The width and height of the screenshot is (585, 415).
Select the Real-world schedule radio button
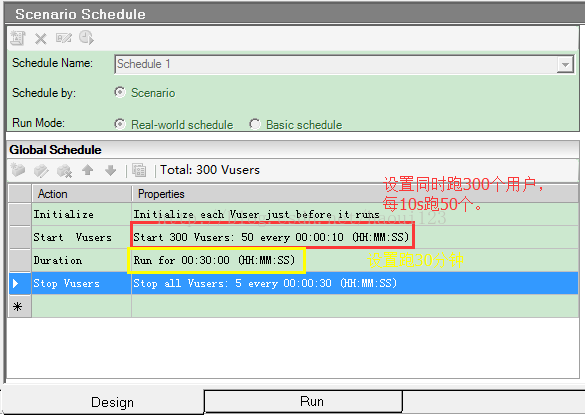120,124
